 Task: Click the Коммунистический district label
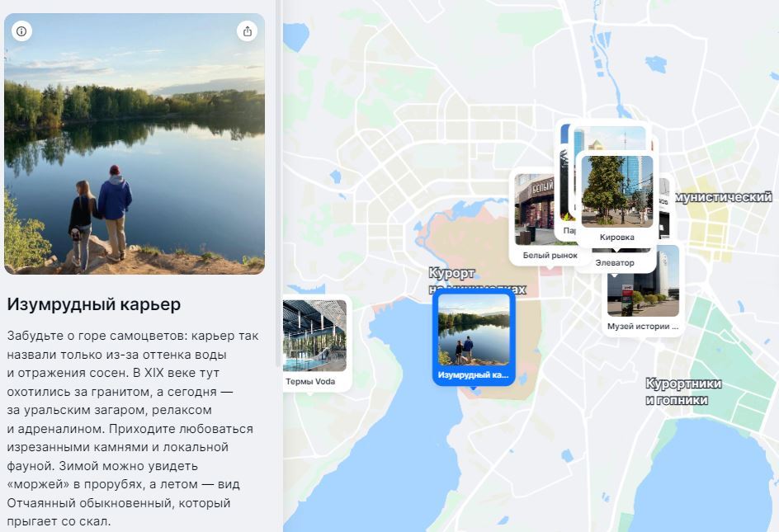(x=724, y=197)
